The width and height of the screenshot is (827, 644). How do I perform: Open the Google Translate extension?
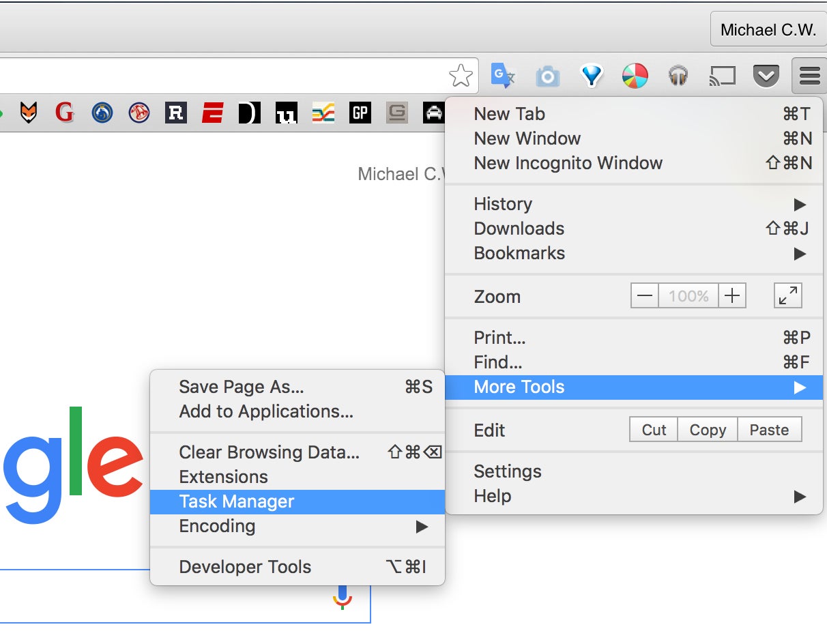[504, 76]
